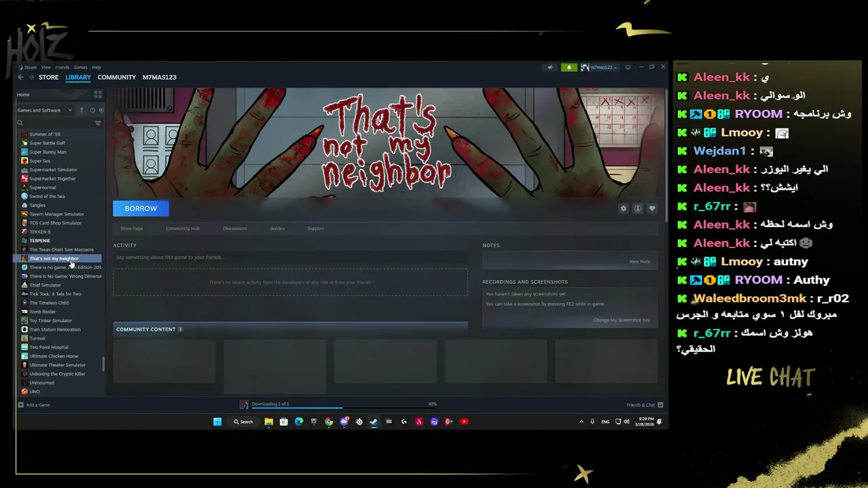Open the green notifications bell
Image resolution: width=868 pixels, height=488 pixels.
[x=569, y=67]
